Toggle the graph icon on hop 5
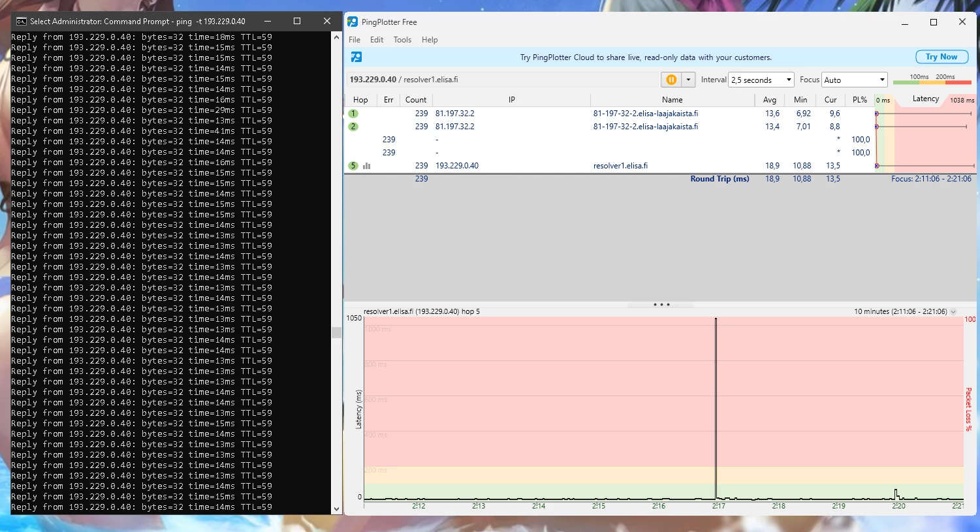Image resolution: width=980 pixels, height=532 pixels. pyautogui.click(x=367, y=166)
